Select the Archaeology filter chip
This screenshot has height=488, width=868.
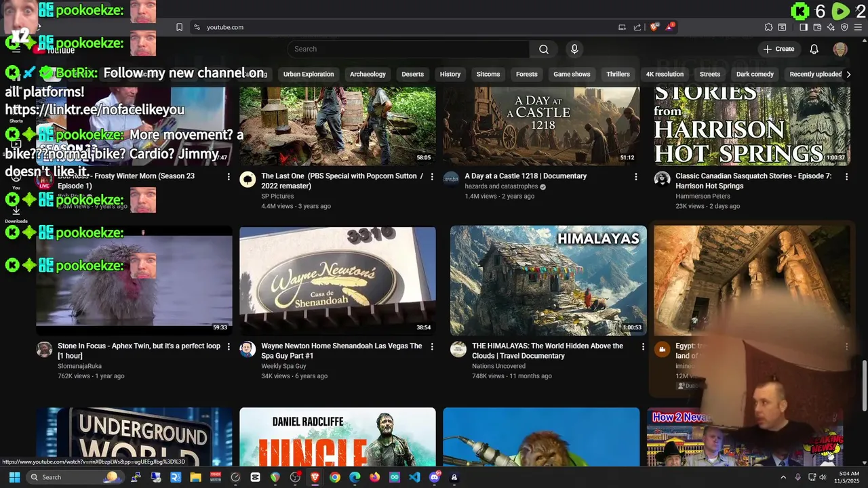click(368, 74)
